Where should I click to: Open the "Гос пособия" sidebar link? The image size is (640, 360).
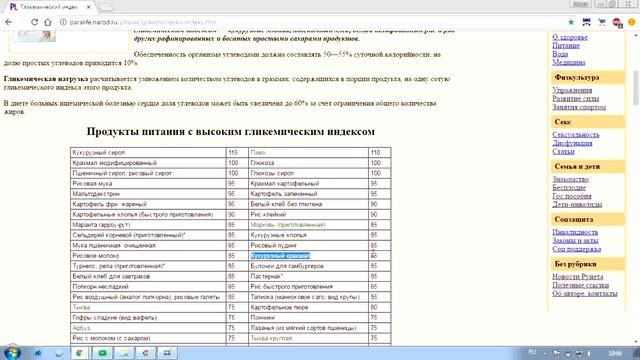pyautogui.click(x=572, y=196)
